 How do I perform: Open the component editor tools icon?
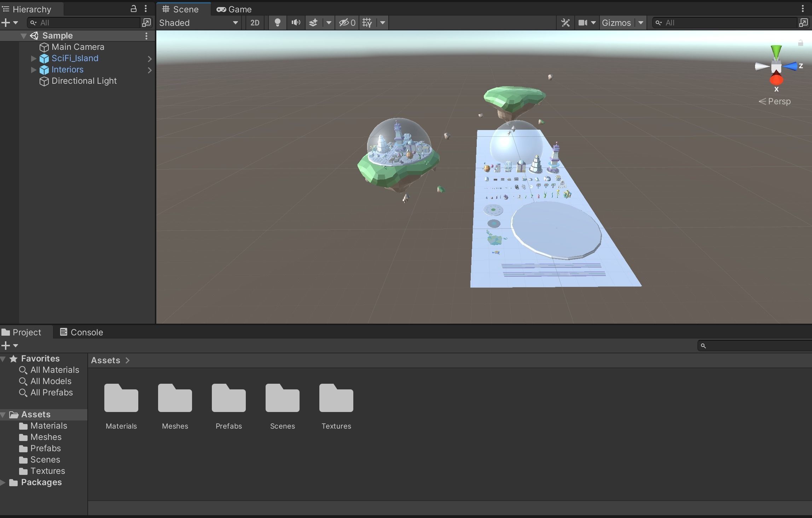pos(565,23)
